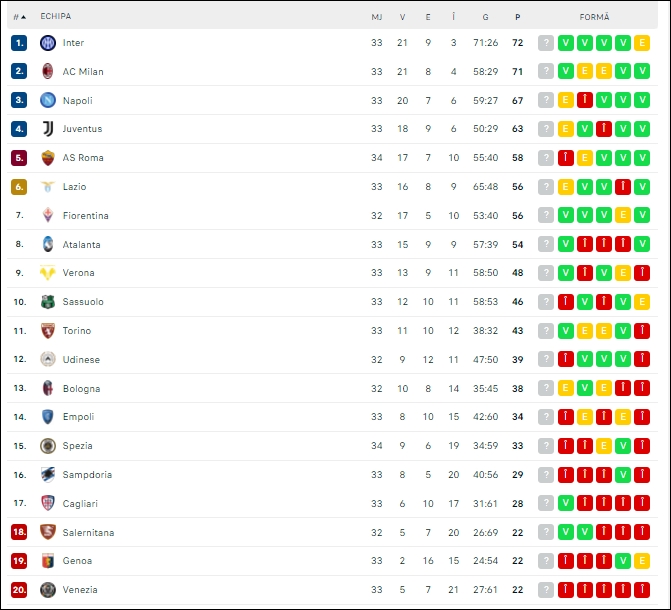Image resolution: width=671 pixels, height=610 pixels.
Task: Click the Inter club crest icon
Action: pos(48,43)
